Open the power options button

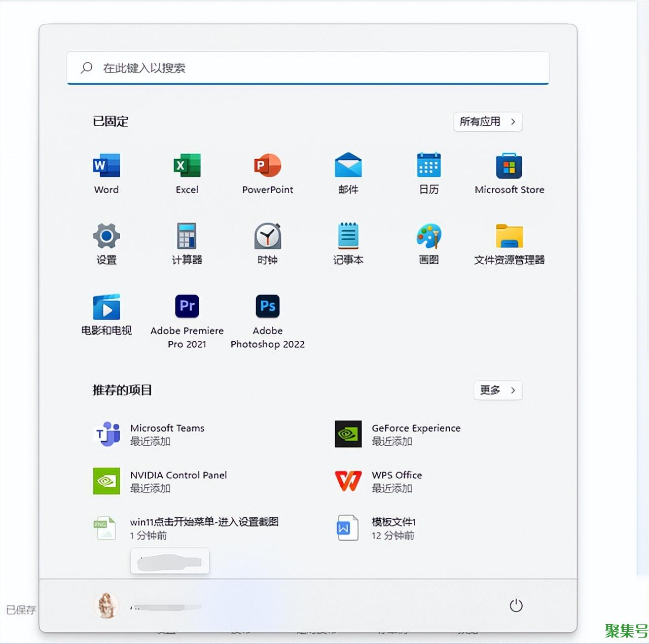516,605
